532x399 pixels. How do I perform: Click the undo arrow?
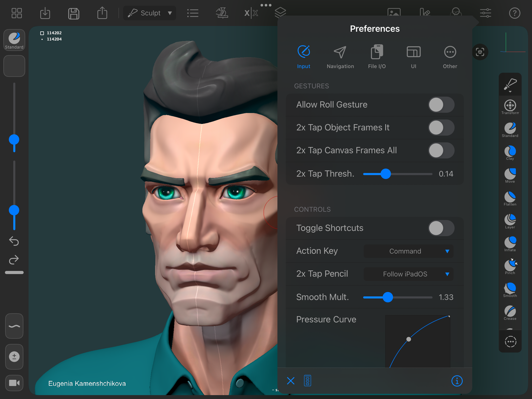pyautogui.click(x=14, y=241)
